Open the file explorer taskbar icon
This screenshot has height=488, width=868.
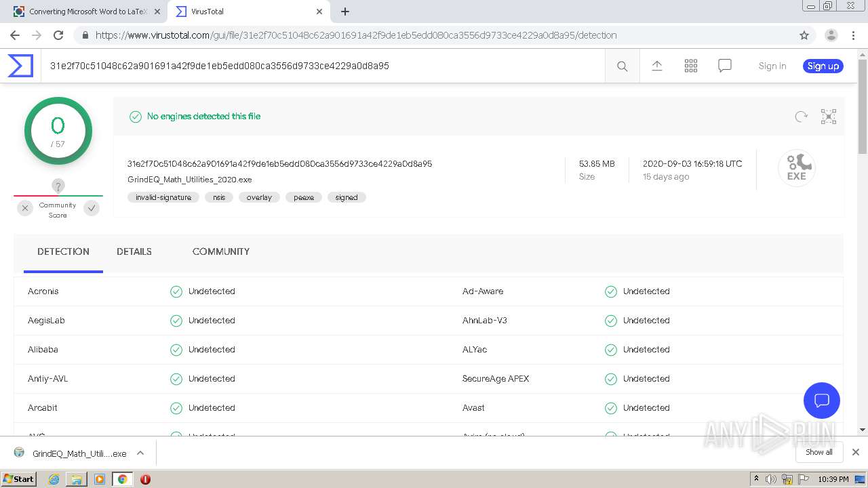pos(76,479)
